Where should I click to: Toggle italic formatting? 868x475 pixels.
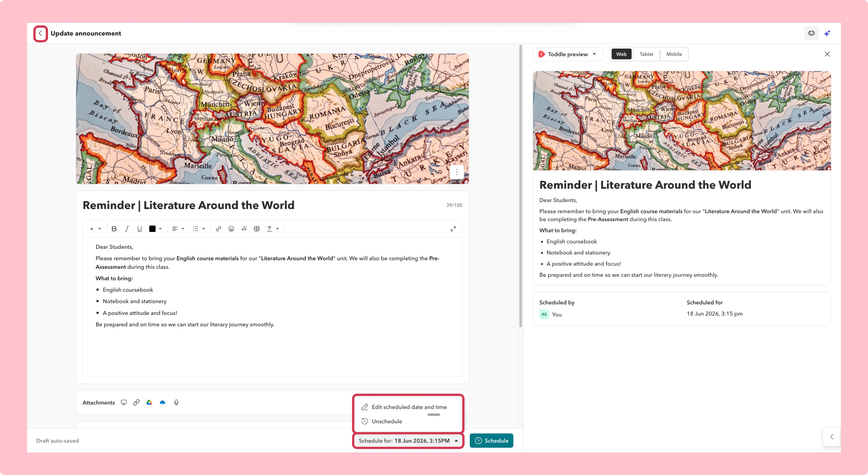point(127,229)
